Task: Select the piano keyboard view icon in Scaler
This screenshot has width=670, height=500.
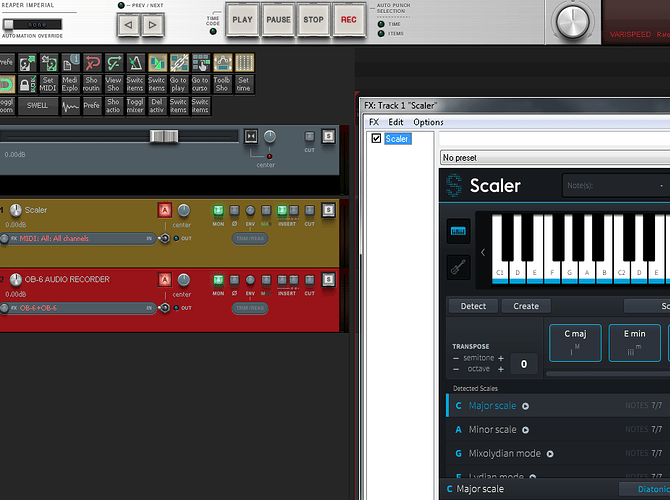Action: [x=458, y=231]
